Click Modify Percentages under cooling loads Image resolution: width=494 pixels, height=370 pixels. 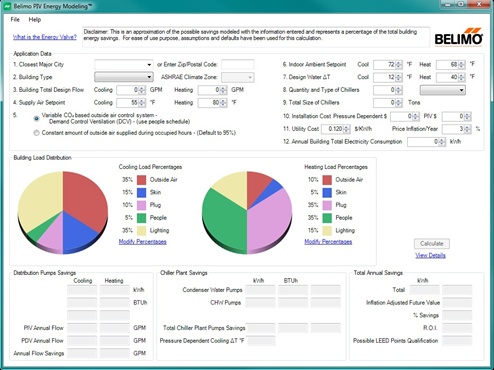[143, 242]
